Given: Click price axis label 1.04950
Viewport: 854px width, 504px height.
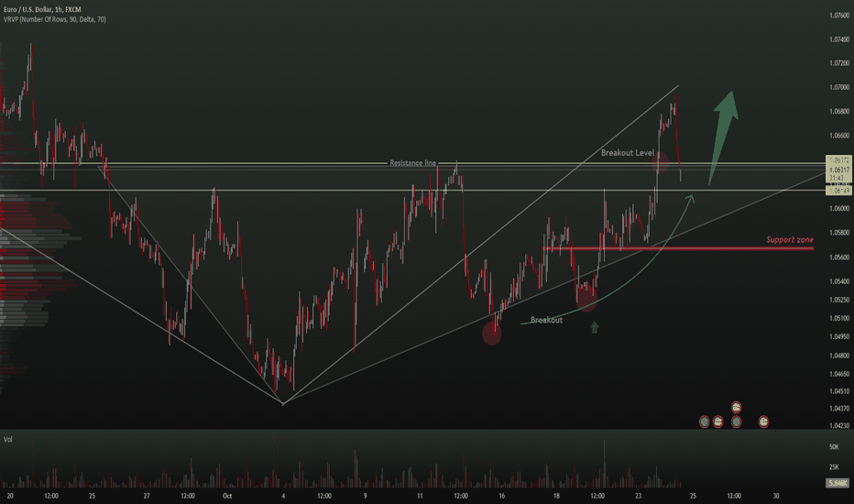Looking at the screenshot, I should tap(838, 336).
